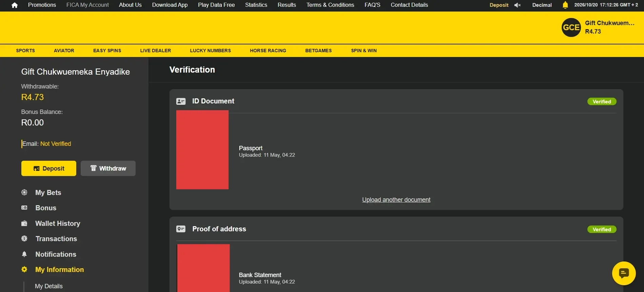Open FICA My Account page

pos(87,5)
